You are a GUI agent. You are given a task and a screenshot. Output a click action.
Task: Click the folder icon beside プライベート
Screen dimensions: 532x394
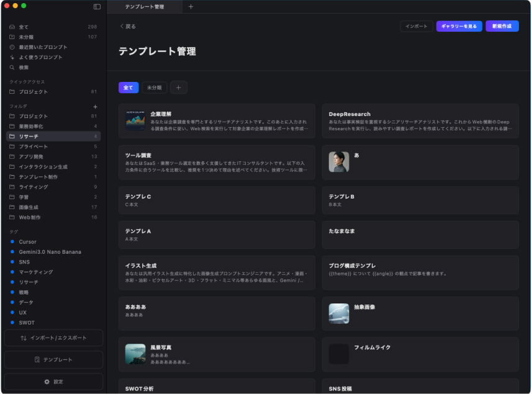pyautogui.click(x=12, y=146)
